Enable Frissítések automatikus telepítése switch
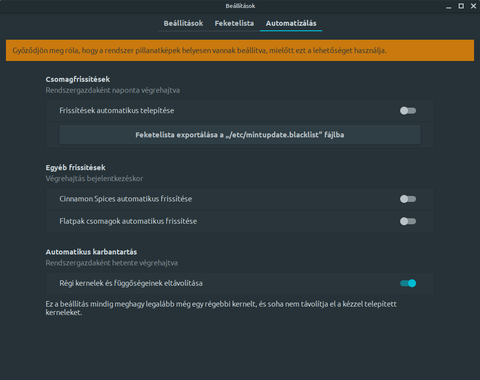The width and height of the screenshot is (480, 380). [408, 111]
